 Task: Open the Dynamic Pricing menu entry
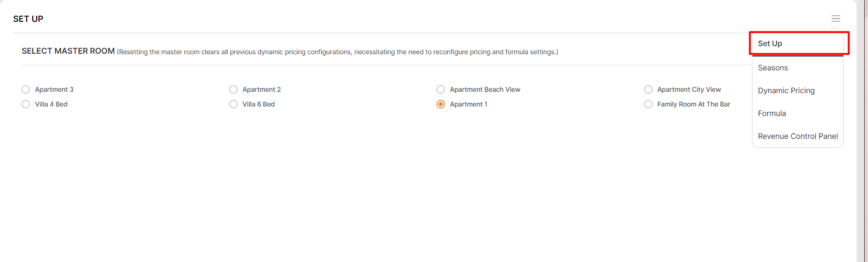(786, 90)
